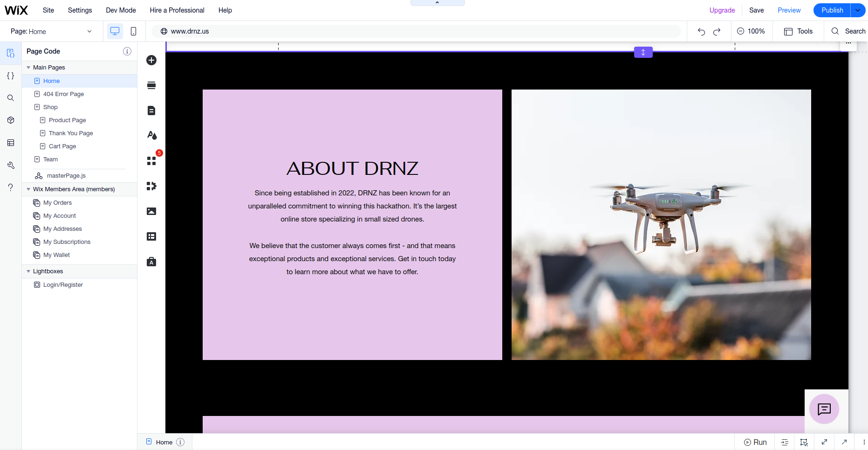868x450 pixels.
Task: Click the info icon beside Page Code
Action: [x=127, y=51]
